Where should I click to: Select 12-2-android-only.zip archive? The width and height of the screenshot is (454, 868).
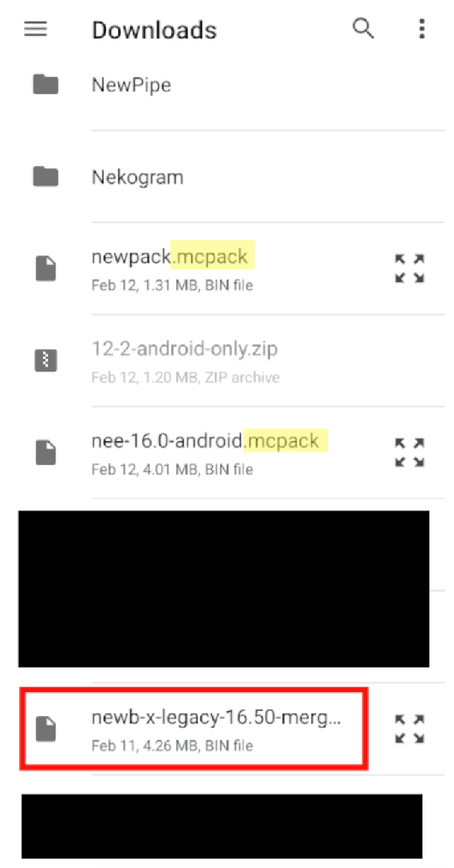coord(184,349)
